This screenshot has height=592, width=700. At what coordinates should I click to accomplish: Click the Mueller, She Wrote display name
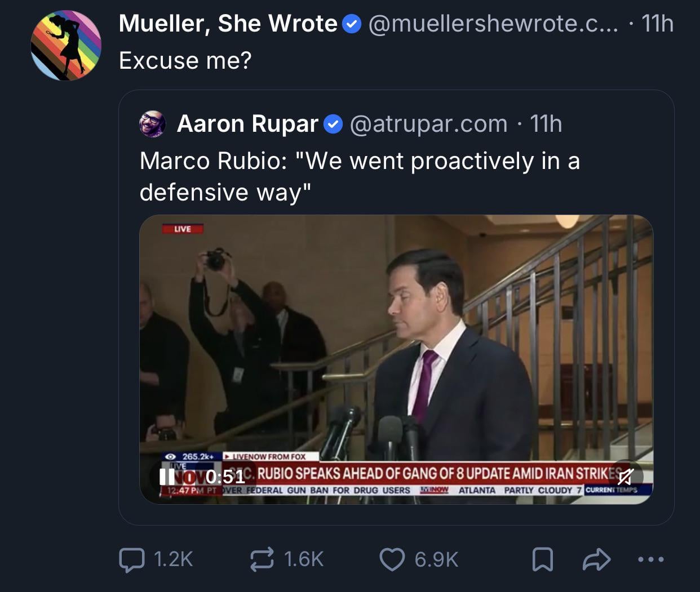click(228, 24)
